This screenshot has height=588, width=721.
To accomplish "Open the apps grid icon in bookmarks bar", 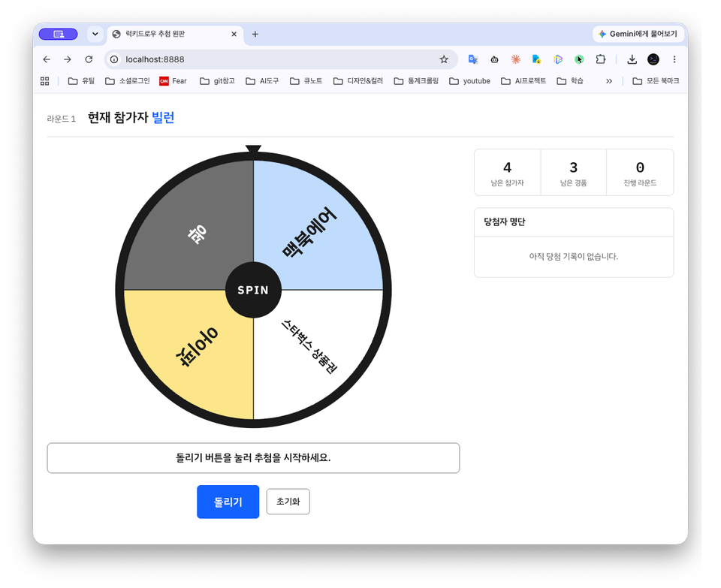I will pos(44,81).
